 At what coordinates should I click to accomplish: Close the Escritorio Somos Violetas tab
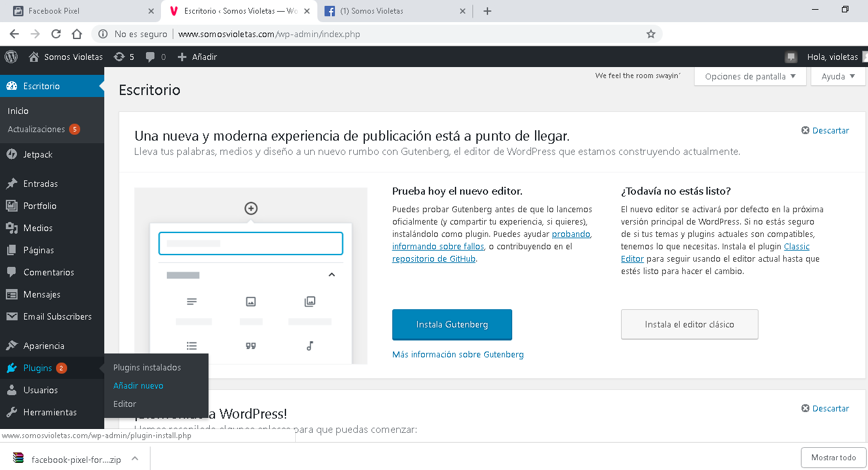(x=307, y=11)
